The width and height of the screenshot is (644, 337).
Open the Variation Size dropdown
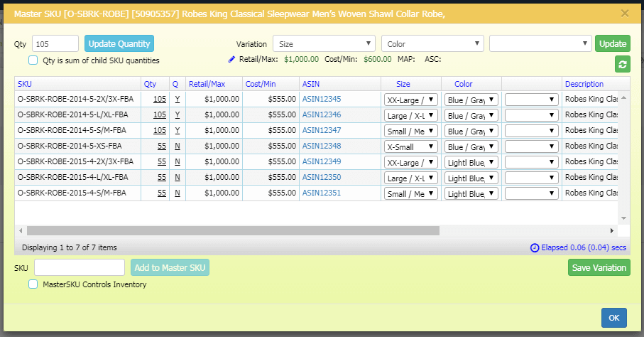324,44
